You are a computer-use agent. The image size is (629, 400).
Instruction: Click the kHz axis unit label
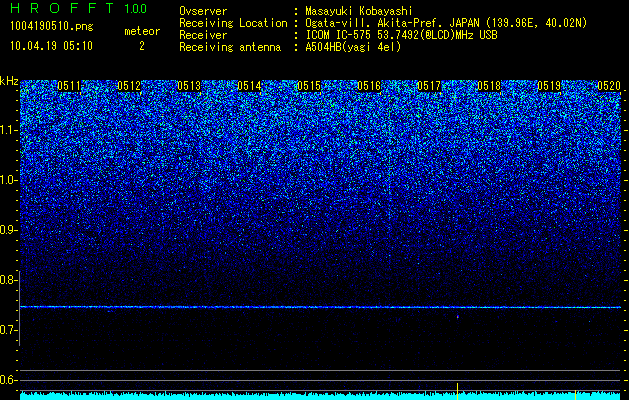(9, 81)
